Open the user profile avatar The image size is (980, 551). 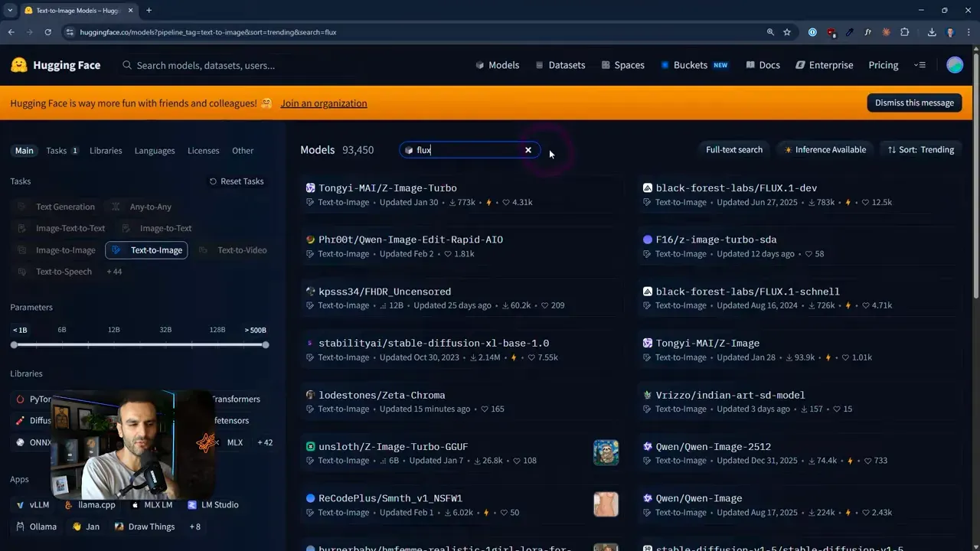954,65
